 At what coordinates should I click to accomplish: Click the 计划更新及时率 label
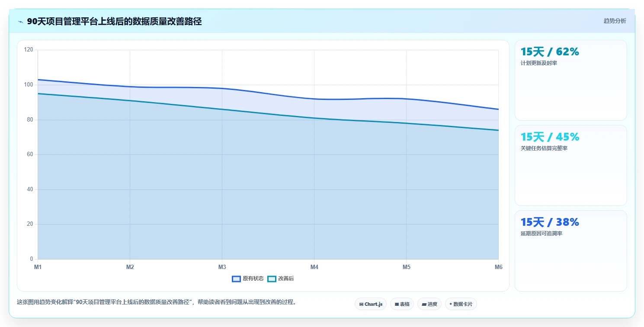click(x=539, y=63)
